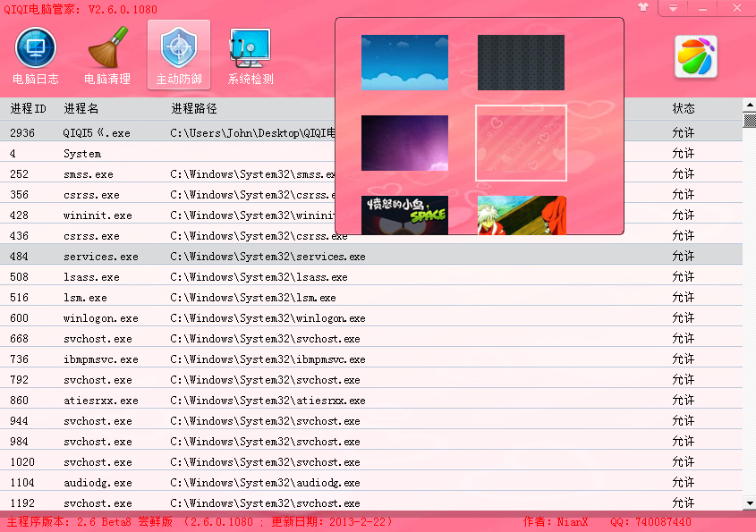The width and height of the screenshot is (756, 532).
Task: Click the 更新日期 2013-2-22 text
Action: pos(332,521)
